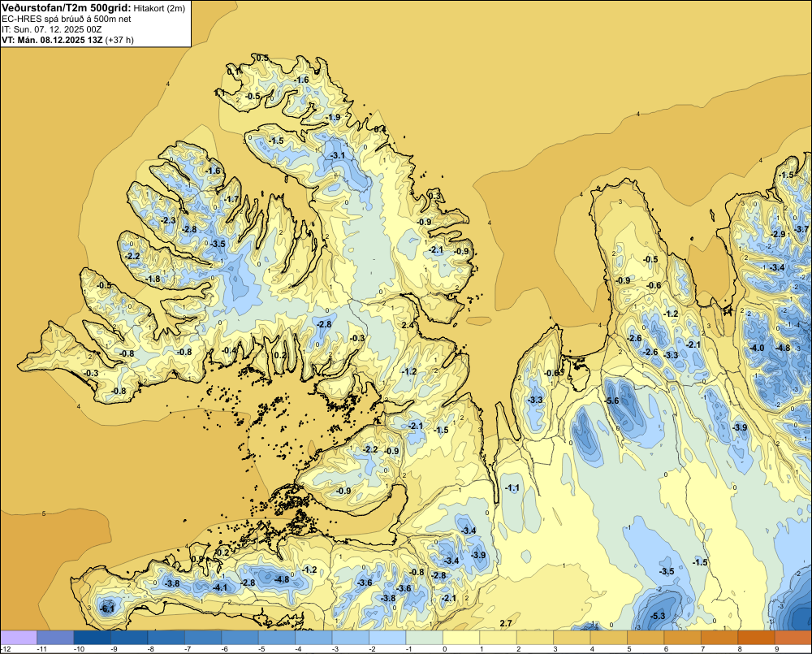Click the -2.9 temperature value on the map

pos(778,234)
